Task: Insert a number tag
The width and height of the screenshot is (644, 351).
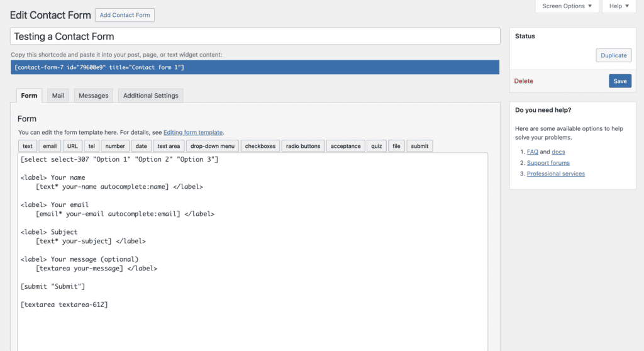Action: point(115,146)
